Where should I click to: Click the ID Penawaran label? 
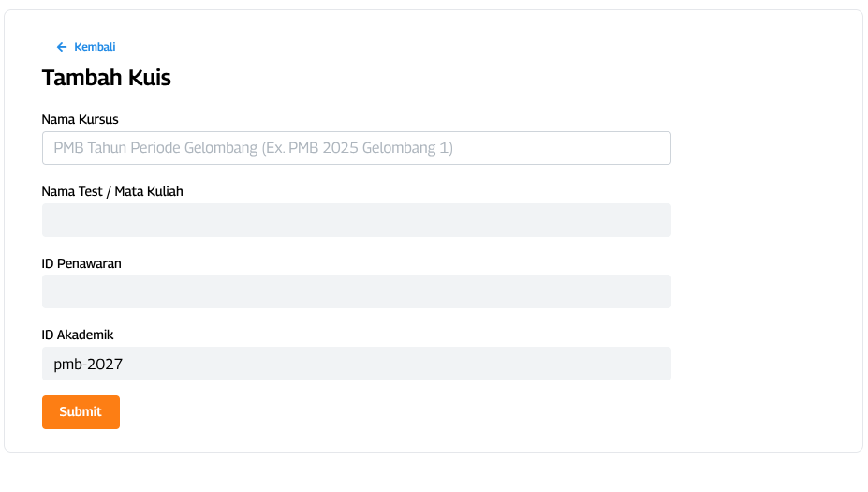pos(81,263)
